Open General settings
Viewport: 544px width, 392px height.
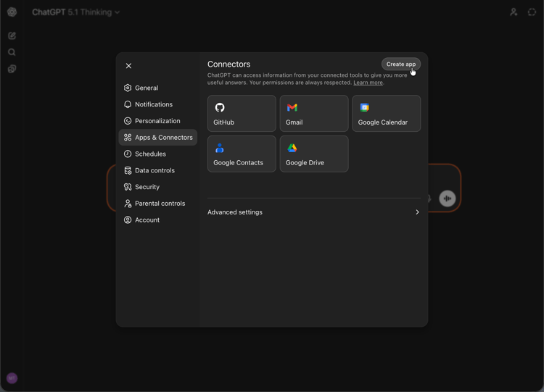click(x=158, y=88)
